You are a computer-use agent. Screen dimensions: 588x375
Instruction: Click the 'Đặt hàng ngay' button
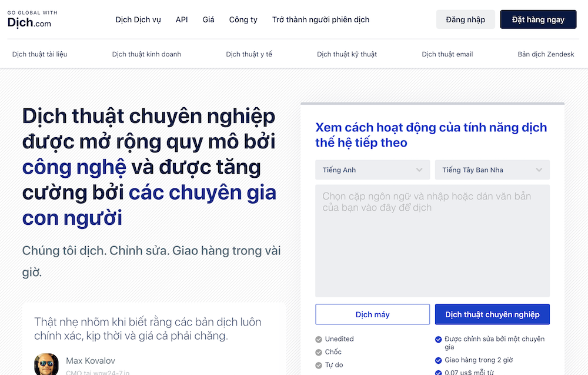coord(538,19)
